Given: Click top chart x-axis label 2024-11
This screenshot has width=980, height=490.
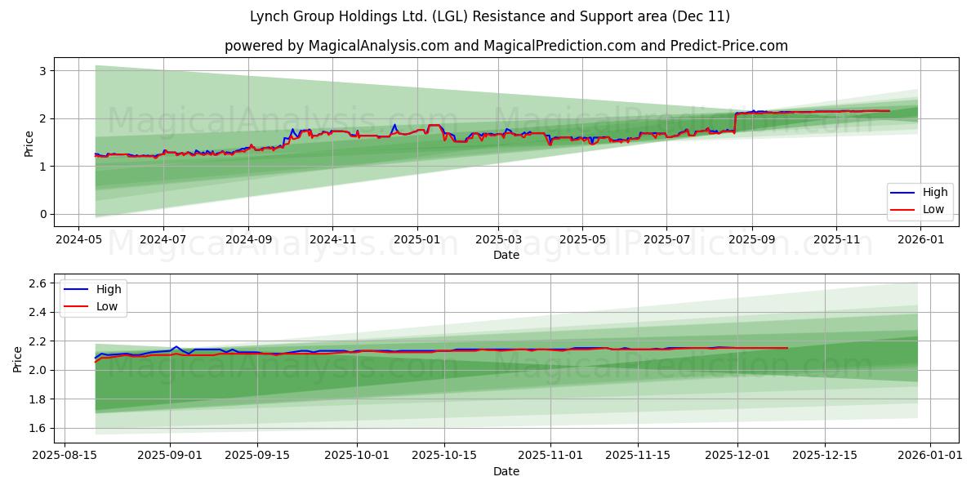Looking at the screenshot, I should pos(332,241).
